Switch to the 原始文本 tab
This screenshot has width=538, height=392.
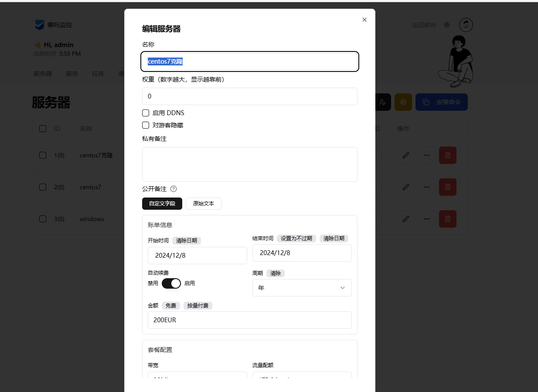point(203,204)
